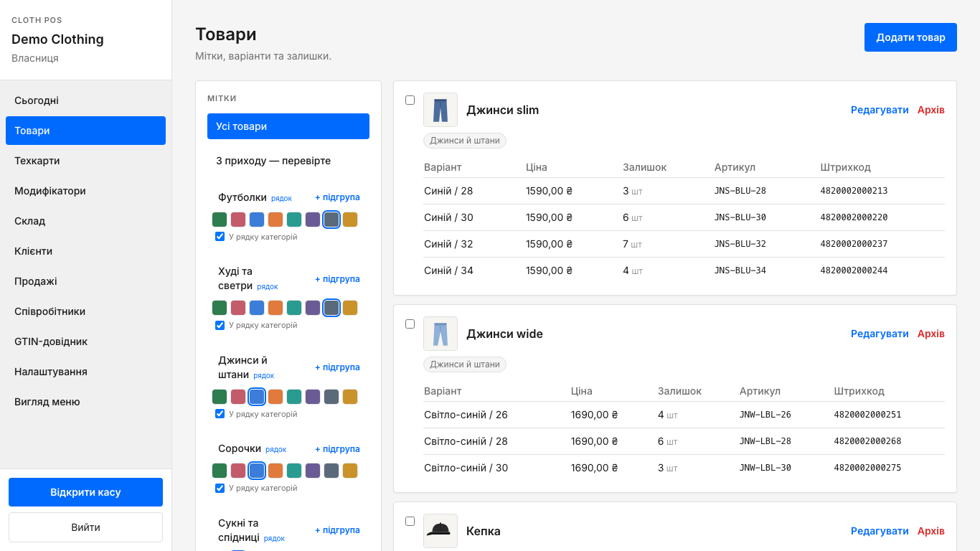The image size is (980, 551).
Task: Open Вигляд меню in the sidebar
Action: (85, 402)
